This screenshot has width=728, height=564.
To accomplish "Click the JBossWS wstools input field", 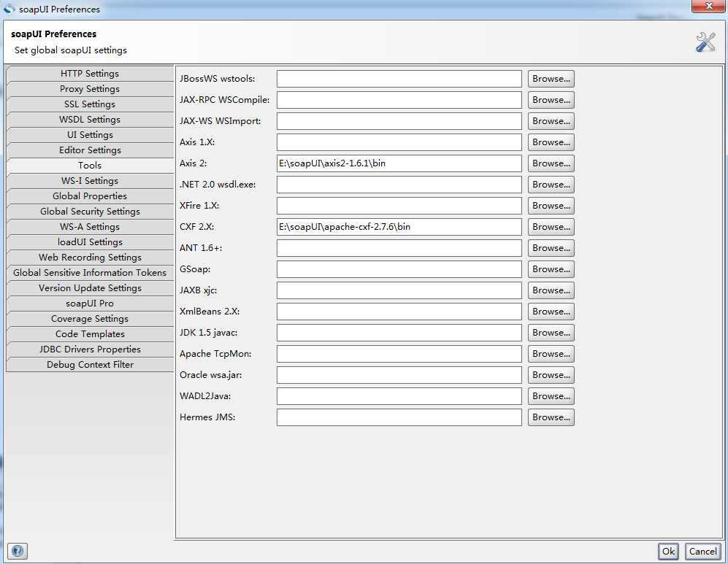I will 399,79.
